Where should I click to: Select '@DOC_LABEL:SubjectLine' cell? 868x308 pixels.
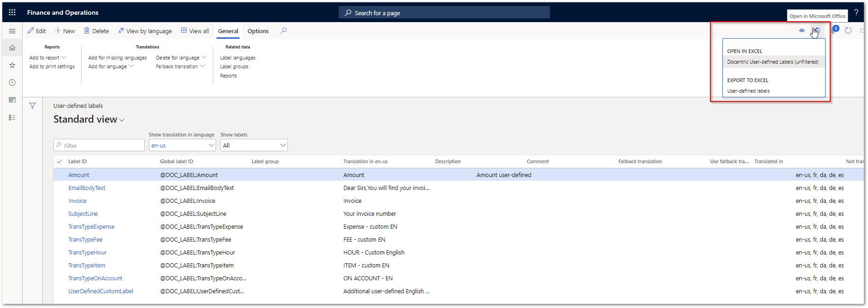pyautogui.click(x=193, y=213)
